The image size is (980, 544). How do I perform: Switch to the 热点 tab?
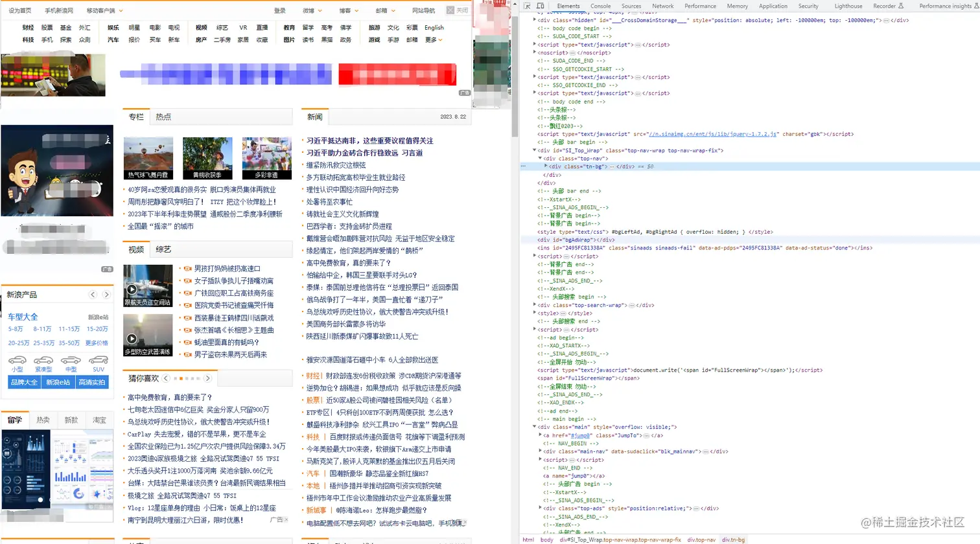tap(163, 117)
